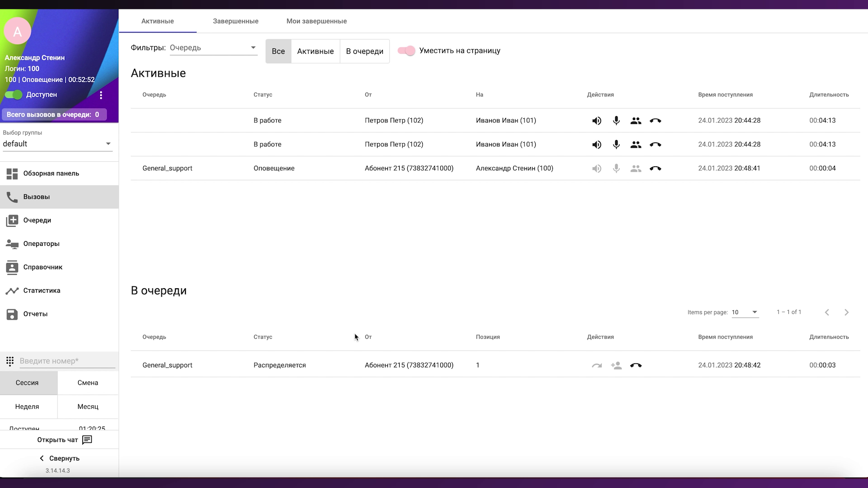Click the speaker listen icon in the first call row
This screenshot has width=868, height=488.
597,121
